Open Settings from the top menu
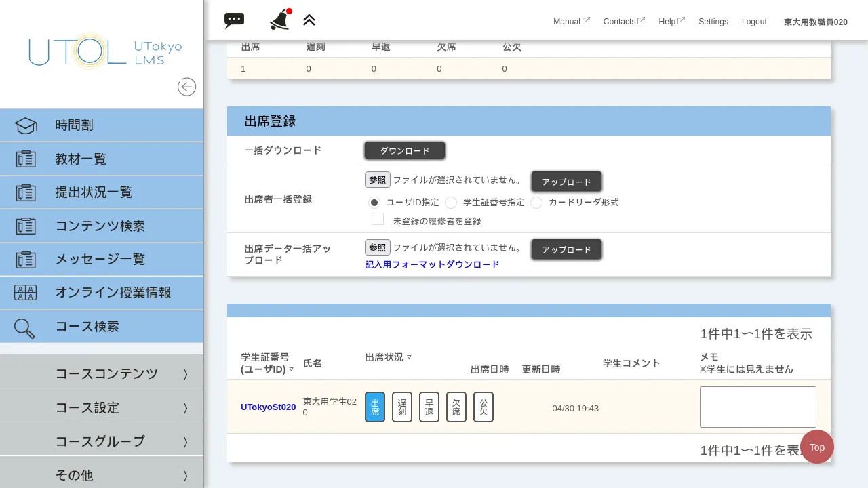 click(x=713, y=21)
